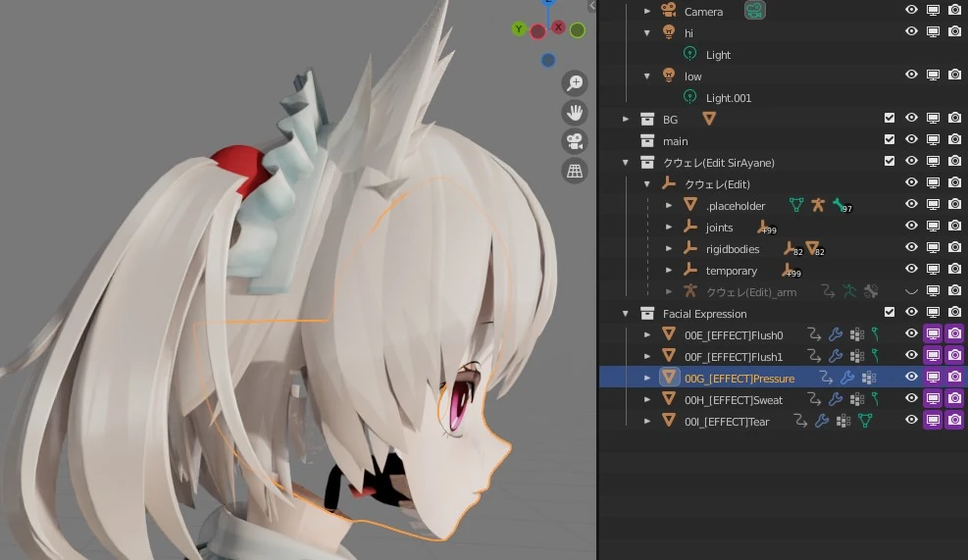The height and width of the screenshot is (560, 968).
Task: Click the zoom view magnifier icon
Action: (x=575, y=82)
